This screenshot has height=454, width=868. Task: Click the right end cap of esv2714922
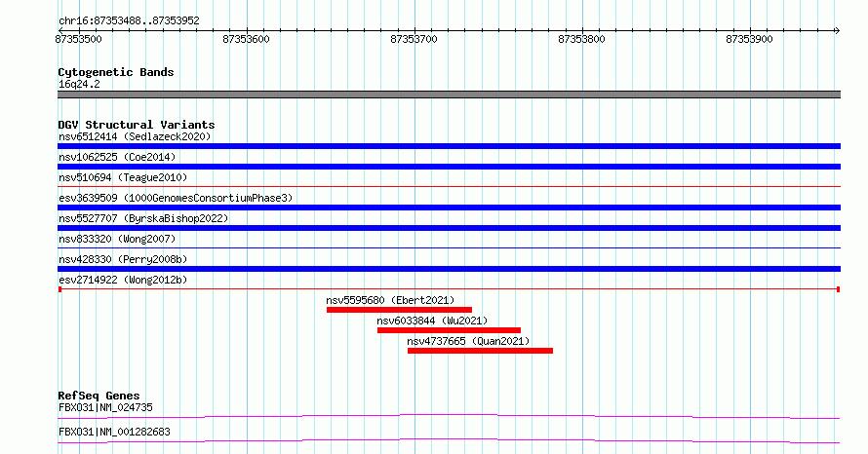tap(838, 289)
